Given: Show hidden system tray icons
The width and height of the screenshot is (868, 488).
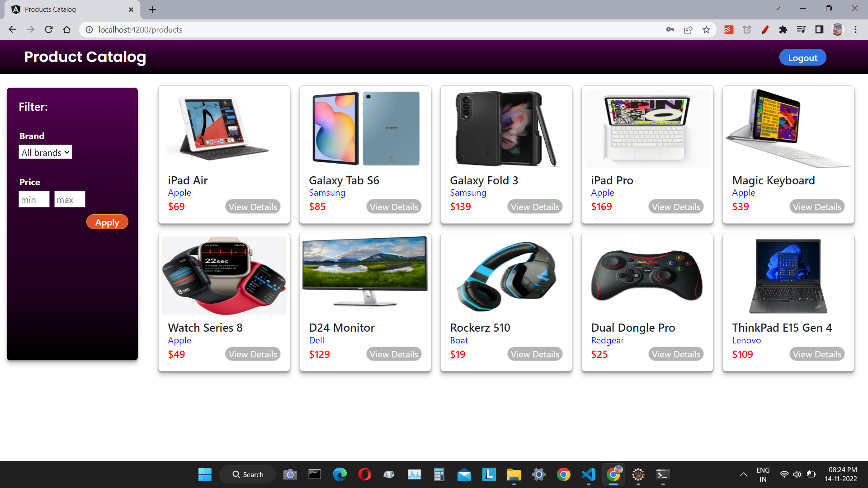Looking at the screenshot, I should (743, 474).
